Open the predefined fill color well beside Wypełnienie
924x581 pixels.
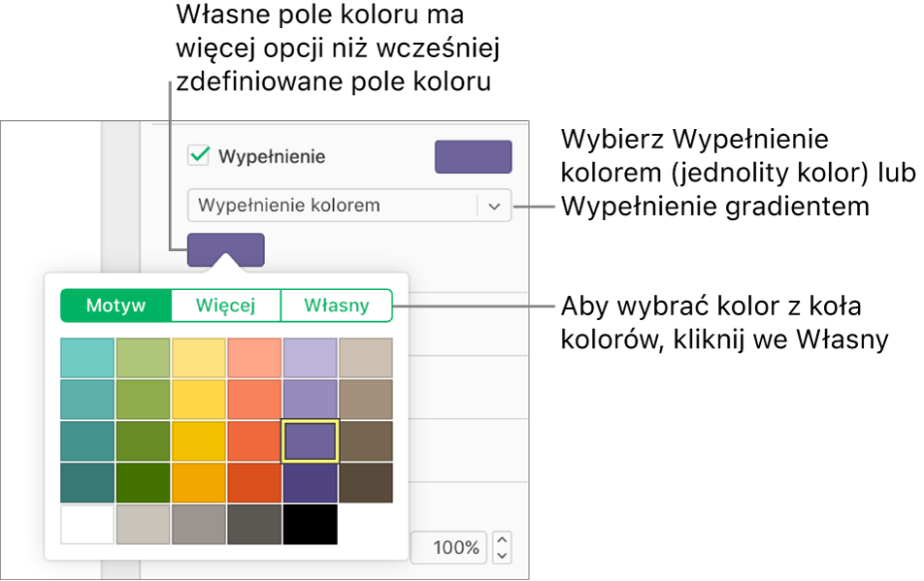[x=474, y=156]
